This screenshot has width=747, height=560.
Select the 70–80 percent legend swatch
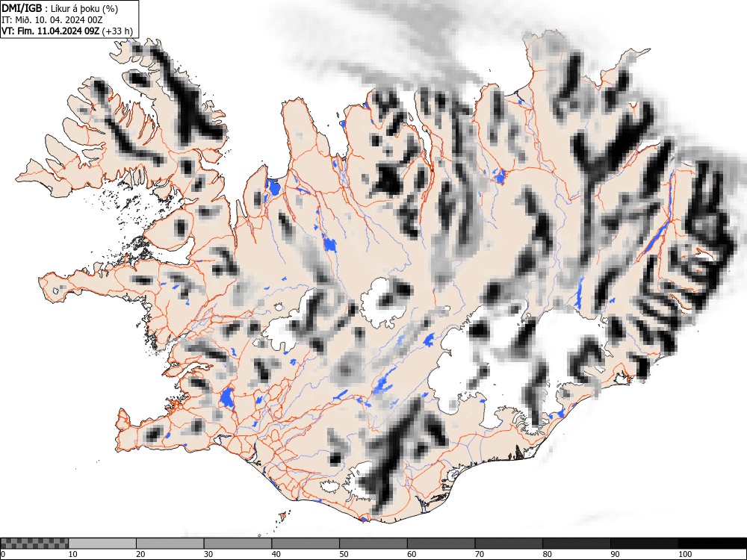pyautogui.click(x=508, y=544)
